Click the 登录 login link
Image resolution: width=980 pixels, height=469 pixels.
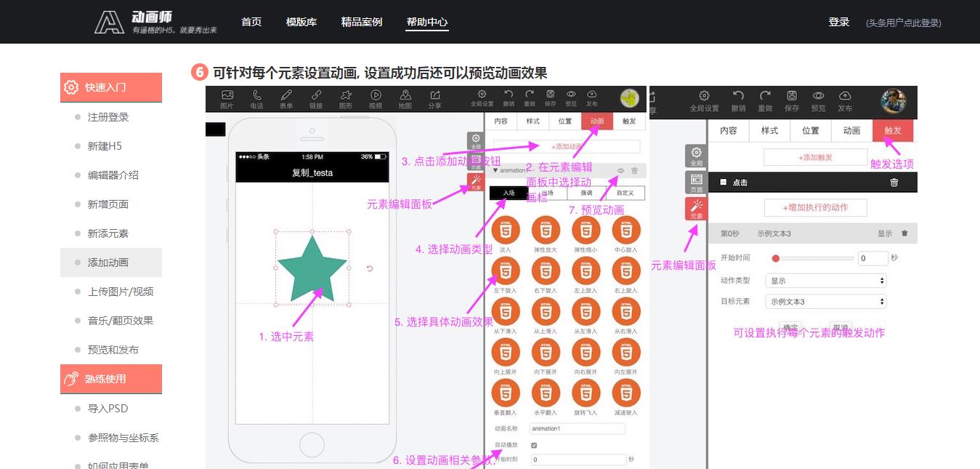[838, 22]
